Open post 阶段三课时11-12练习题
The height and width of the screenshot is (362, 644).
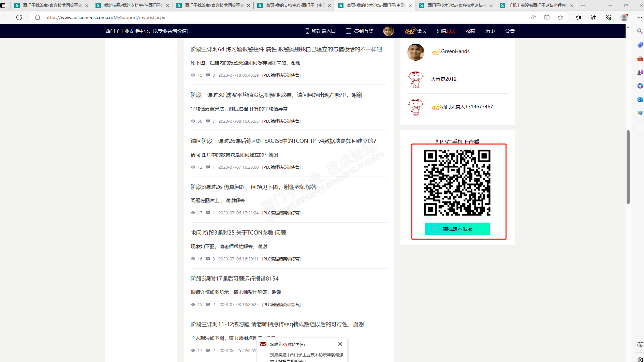pos(277,325)
